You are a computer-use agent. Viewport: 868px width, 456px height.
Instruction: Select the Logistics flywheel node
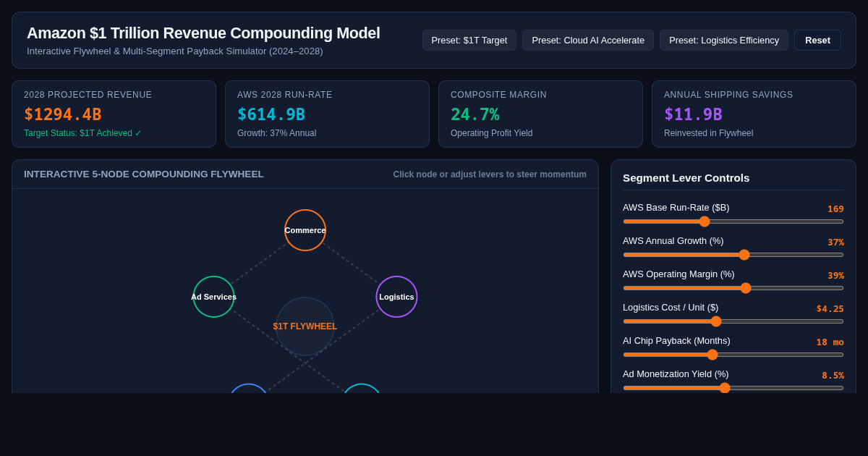396,297
